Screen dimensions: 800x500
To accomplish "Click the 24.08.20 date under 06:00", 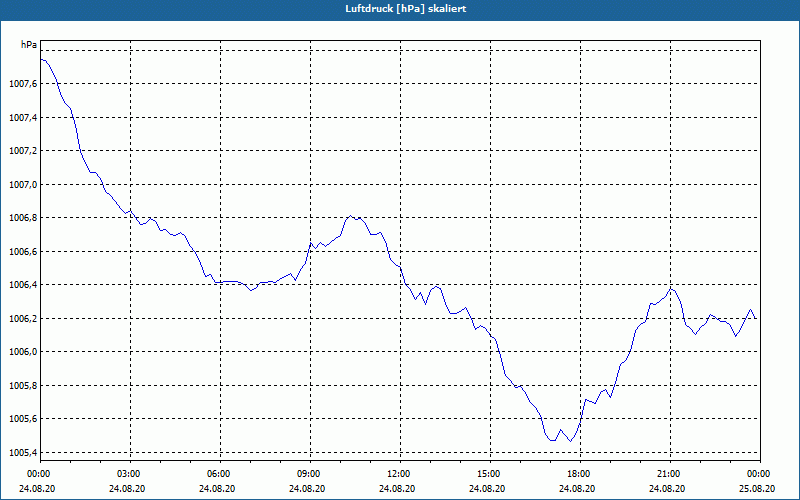I will point(217,488).
